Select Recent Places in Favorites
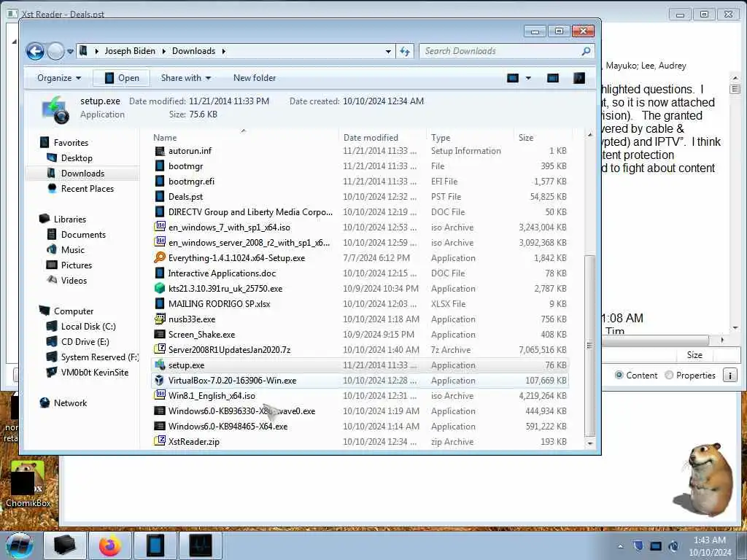This screenshot has height=560, width=747. pyautogui.click(x=88, y=189)
